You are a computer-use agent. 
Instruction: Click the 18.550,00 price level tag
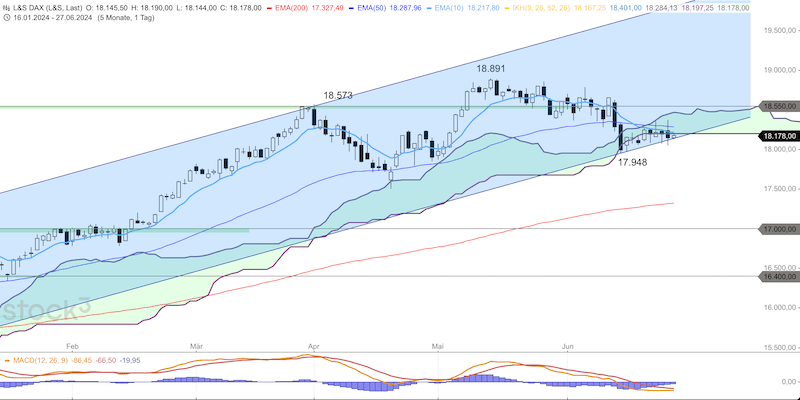coord(779,106)
